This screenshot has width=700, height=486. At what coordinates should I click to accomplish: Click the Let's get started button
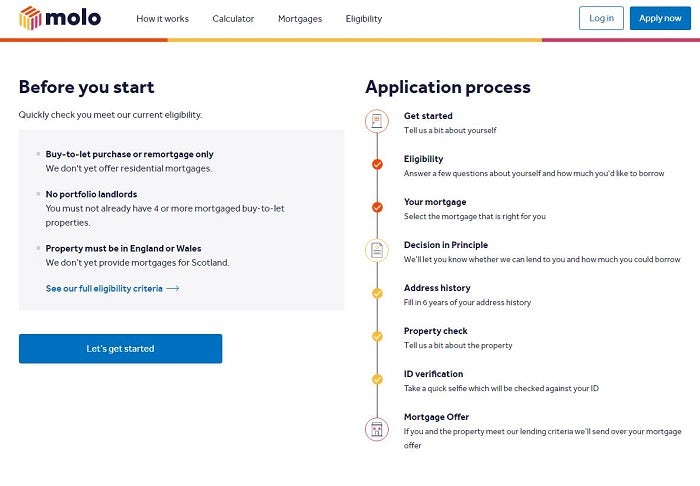pos(120,349)
